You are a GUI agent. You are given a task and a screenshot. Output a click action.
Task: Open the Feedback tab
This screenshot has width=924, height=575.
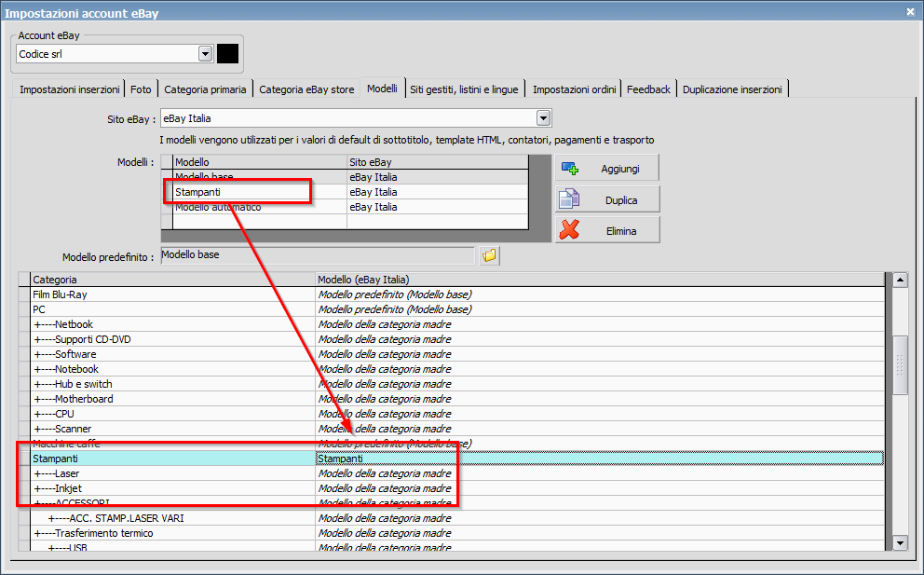point(648,89)
